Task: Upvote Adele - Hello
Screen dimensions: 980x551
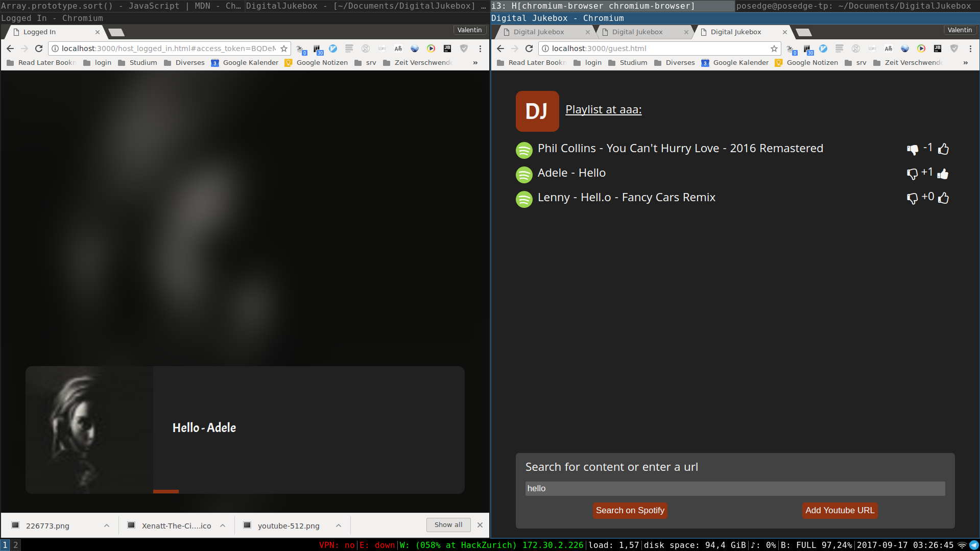Action: [943, 174]
